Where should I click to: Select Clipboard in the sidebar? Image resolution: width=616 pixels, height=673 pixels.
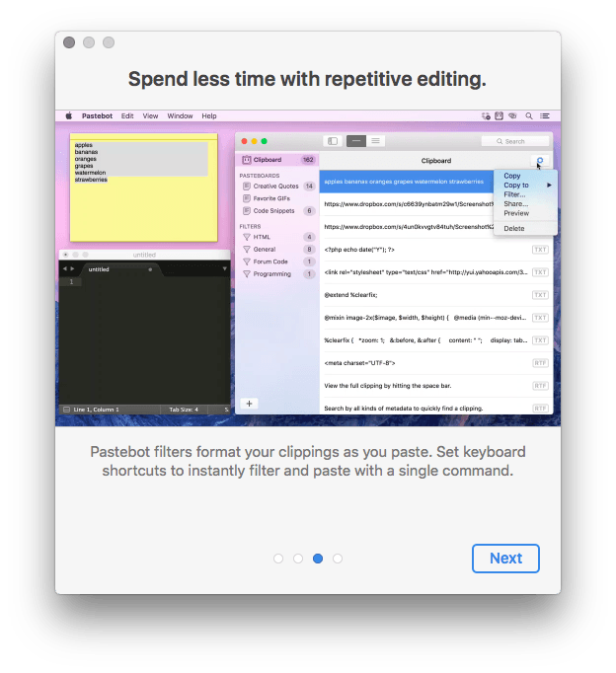pyautogui.click(x=276, y=160)
